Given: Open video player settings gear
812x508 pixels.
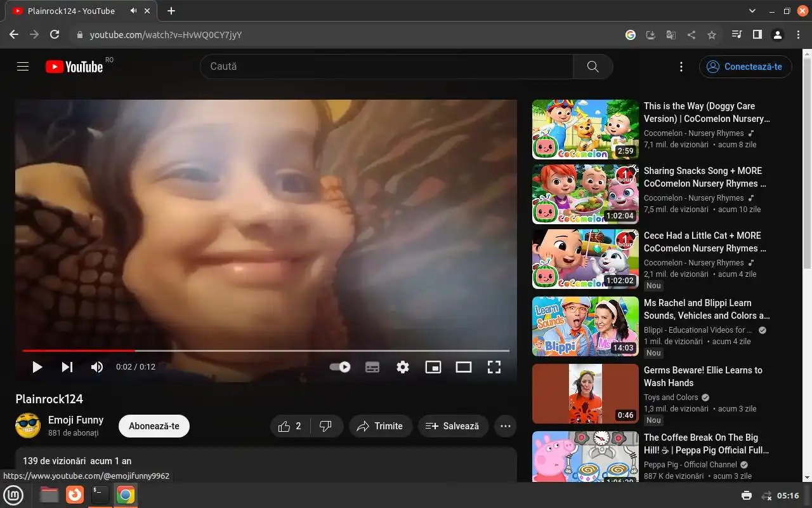Looking at the screenshot, I should coord(403,366).
